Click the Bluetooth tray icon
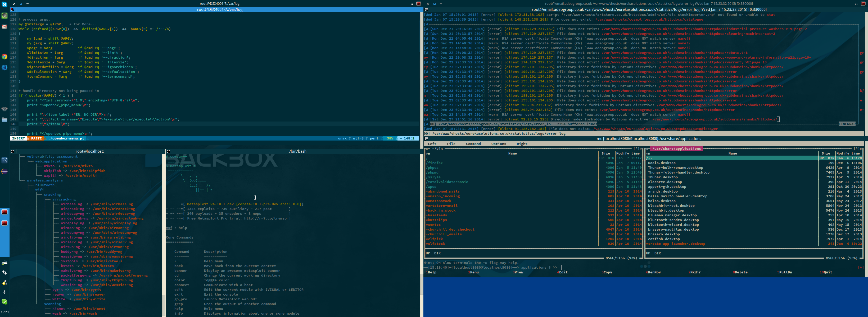The width and height of the screenshot is (868, 317). pyautogui.click(x=4, y=292)
